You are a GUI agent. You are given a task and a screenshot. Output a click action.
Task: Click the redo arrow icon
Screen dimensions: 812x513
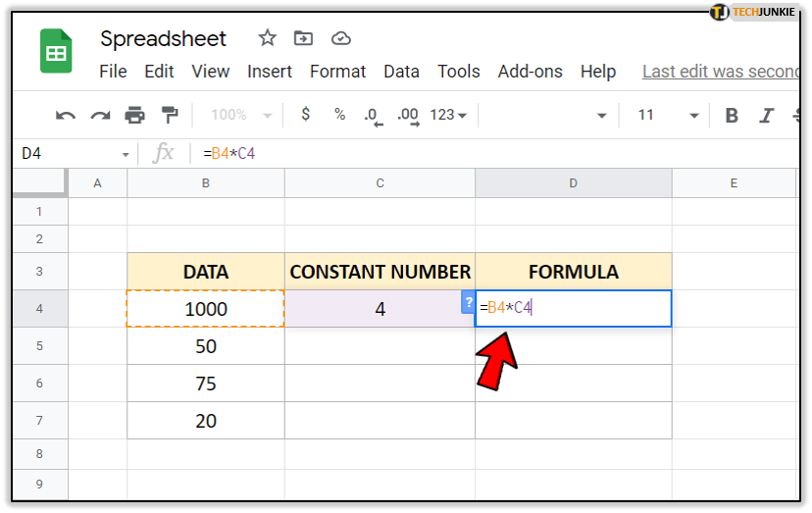(100, 116)
